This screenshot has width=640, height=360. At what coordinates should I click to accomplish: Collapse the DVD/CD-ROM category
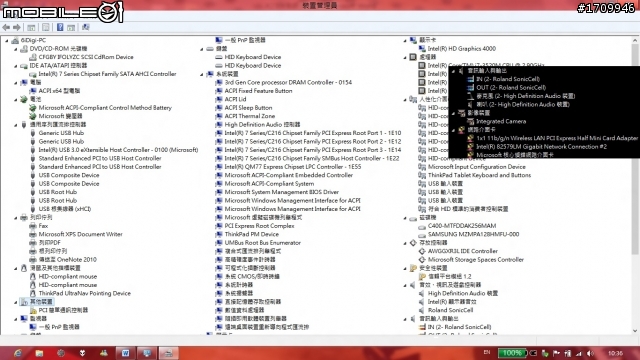(16, 49)
